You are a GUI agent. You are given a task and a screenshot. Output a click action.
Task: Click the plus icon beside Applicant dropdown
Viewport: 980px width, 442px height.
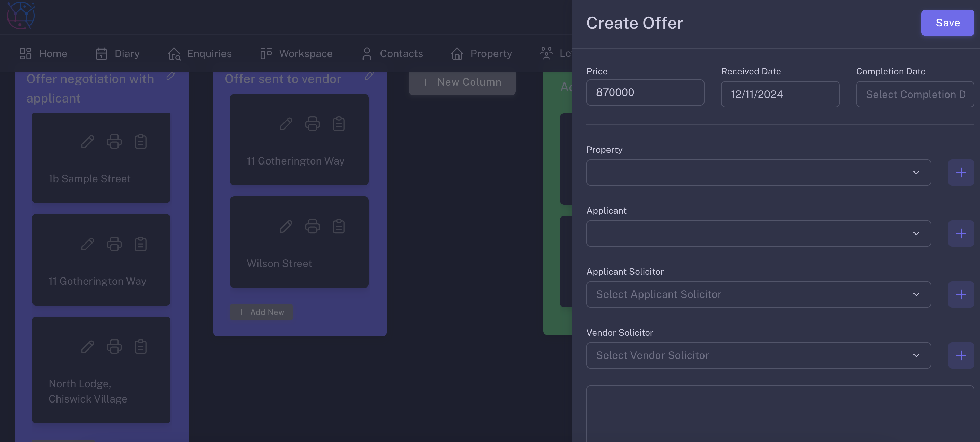coord(961,233)
